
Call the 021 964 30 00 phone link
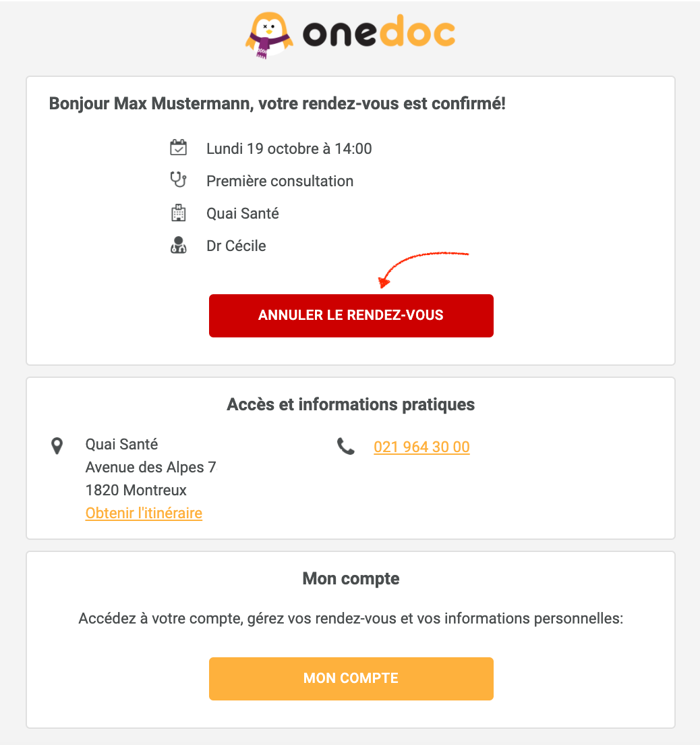[421, 447]
